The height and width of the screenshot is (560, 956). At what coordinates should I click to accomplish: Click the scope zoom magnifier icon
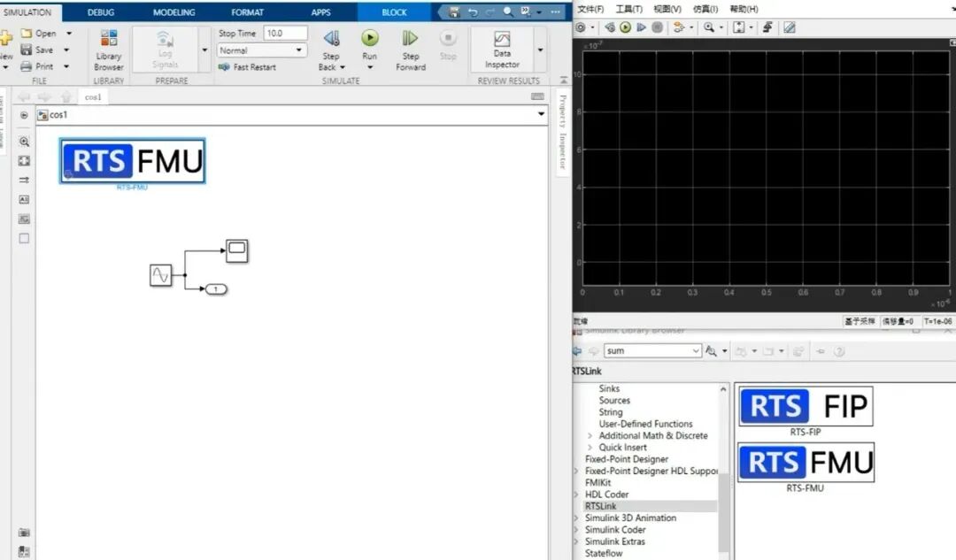708,27
